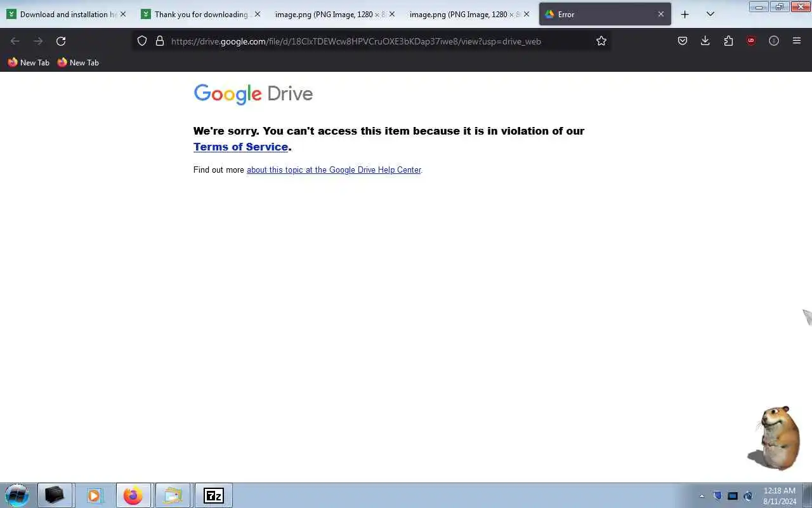Reload the current page
This screenshot has width=812, height=508.
[61, 41]
